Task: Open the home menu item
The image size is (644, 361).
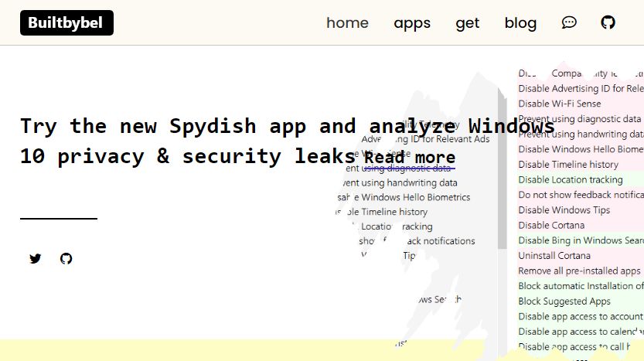Action: coord(347,22)
